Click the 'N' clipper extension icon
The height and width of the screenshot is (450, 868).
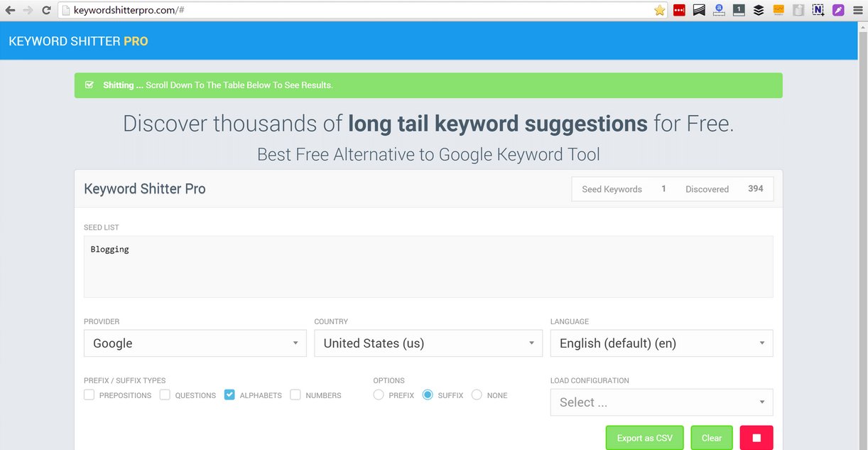pos(818,10)
